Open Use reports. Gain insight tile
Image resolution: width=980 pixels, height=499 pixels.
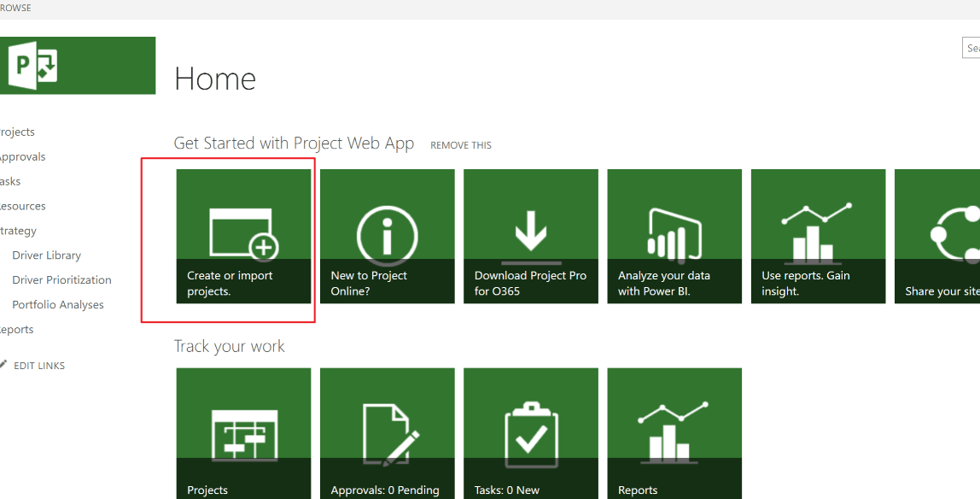tap(818, 237)
